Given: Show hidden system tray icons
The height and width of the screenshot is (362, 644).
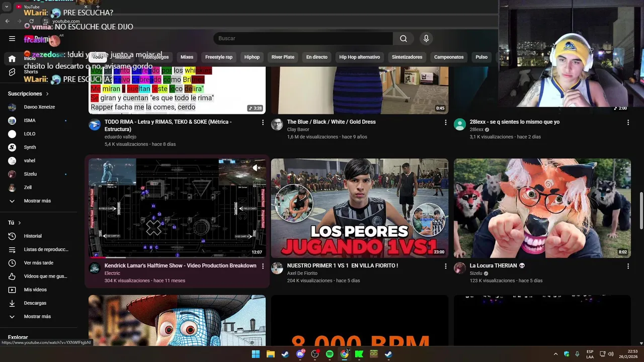Looking at the screenshot, I should [555, 354].
